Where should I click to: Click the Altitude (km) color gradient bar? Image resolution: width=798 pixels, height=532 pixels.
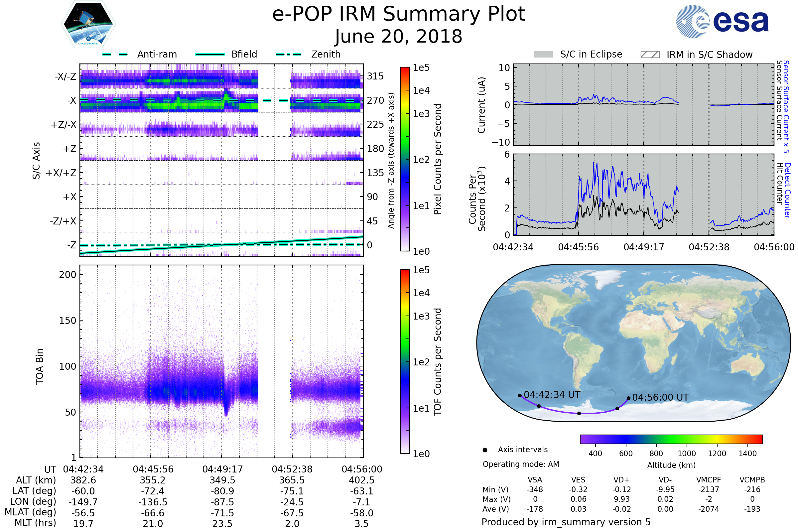click(671, 439)
